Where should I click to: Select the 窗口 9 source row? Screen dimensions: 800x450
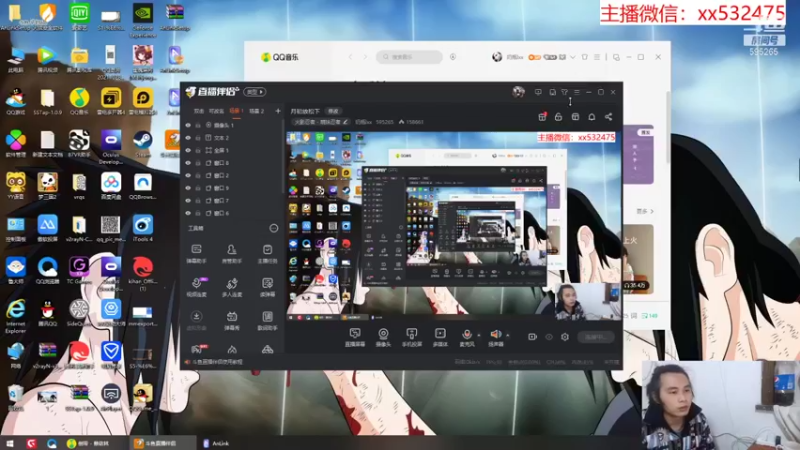tap(232, 188)
